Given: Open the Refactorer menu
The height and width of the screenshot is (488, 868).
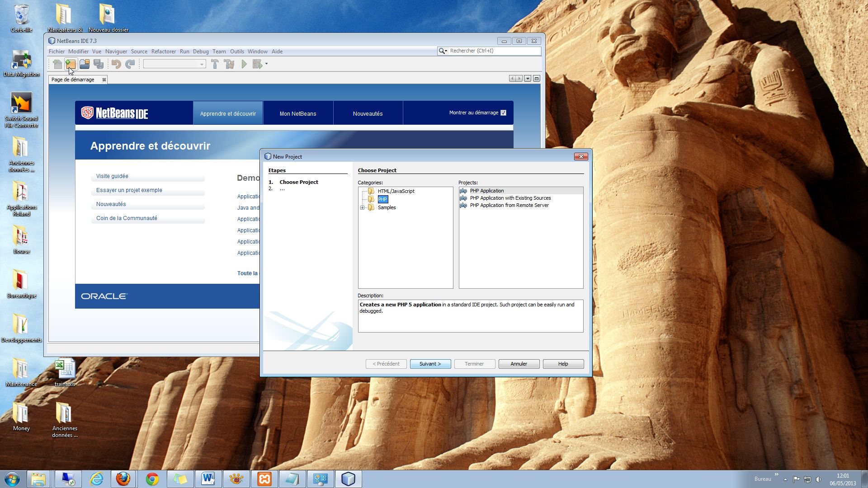Looking at the screenshot, I should pos(164,52).
